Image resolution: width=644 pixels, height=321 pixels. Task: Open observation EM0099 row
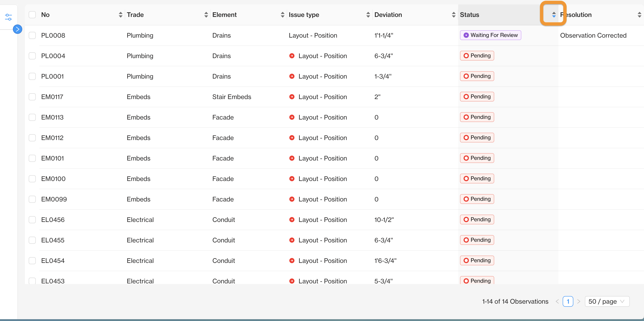pyautogui.click(x=54, y=199)
